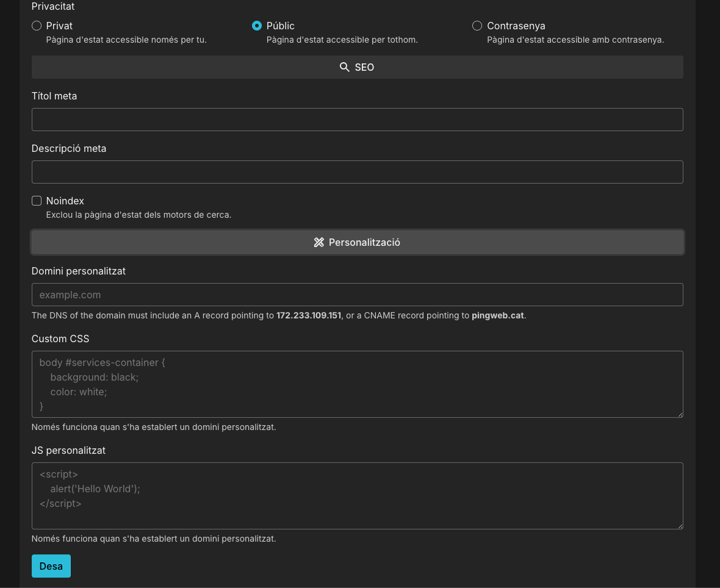Click the JS personalitzat textarea resize handle
720x588 pixels.
coord(679,525)
